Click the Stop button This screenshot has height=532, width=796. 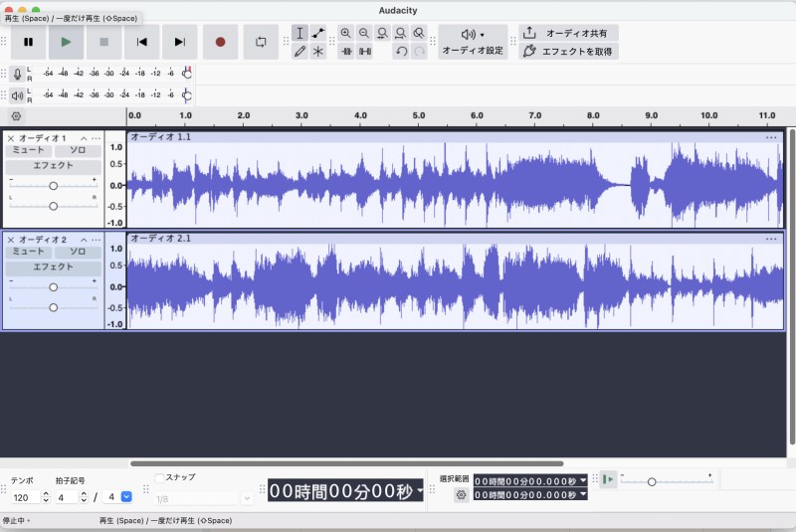[x=104, y=42]
